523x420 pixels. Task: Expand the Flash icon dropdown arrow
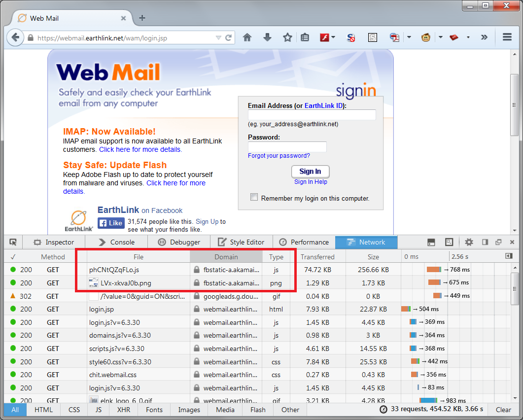[333, 37]
